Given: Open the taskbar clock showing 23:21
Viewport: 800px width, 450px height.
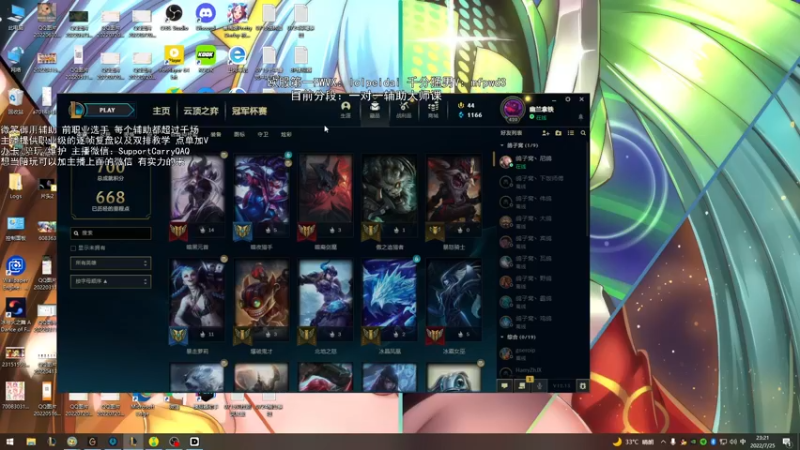Looking at the screenshot, I should [x=762, y=441].
